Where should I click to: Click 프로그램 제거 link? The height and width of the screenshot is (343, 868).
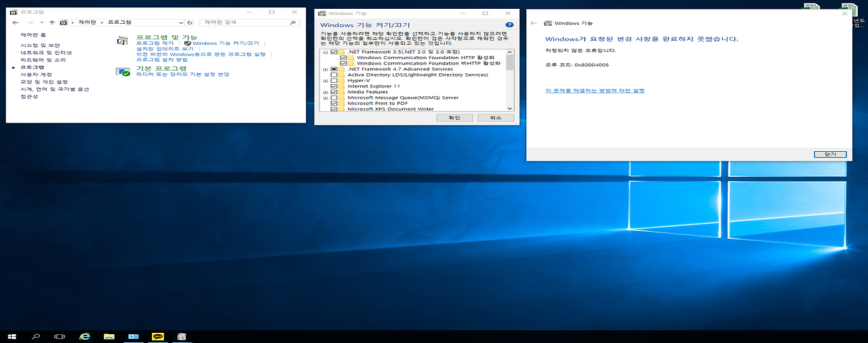(x=155, y=43)
